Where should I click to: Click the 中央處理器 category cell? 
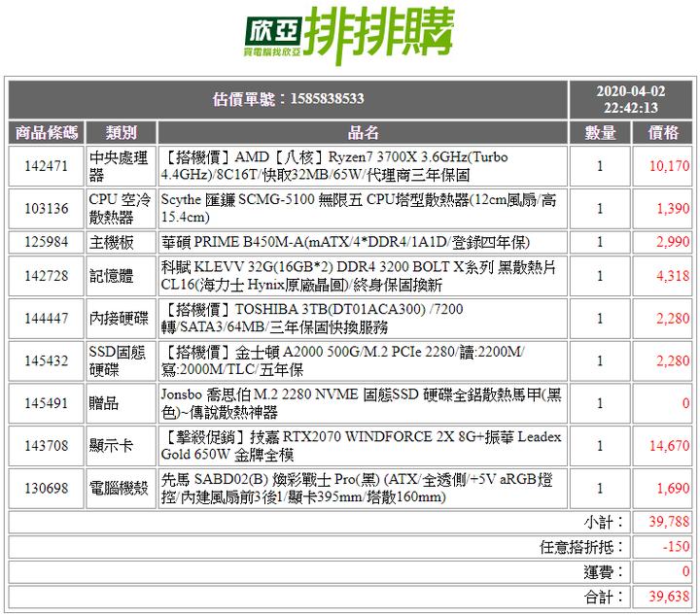121,166
